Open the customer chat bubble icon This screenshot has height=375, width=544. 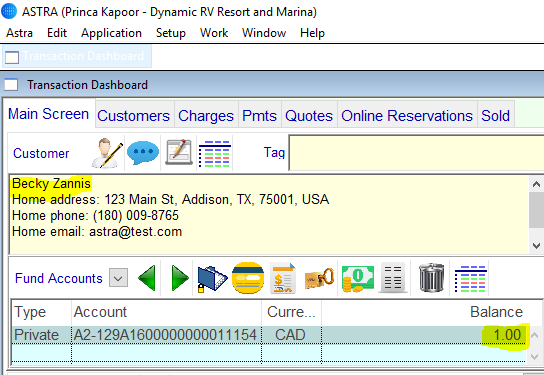click(x=143, y=153)
